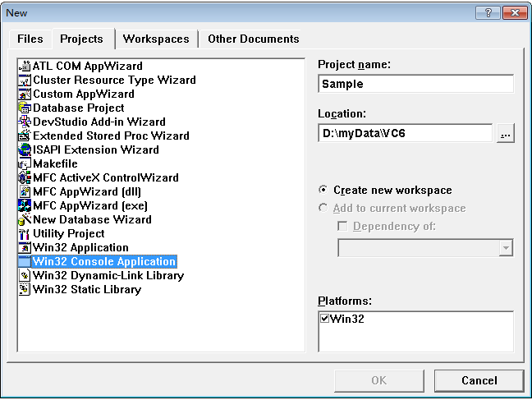532x400 pixels.
Task: Choose ISAPI Extension Wizard label
Action: (x=96, y=149)
